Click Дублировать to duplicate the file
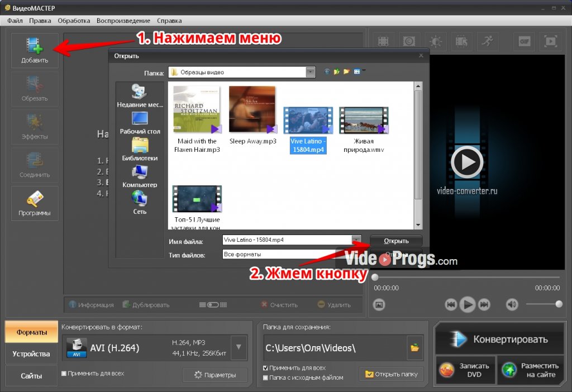Screen dimensions: 572x392 (x=146, y=305)
